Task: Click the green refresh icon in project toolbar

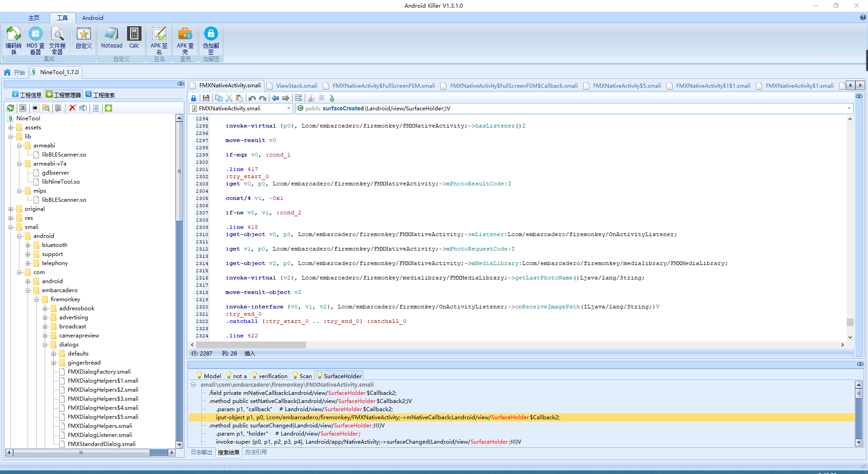Action: click(x=10, y=108)
